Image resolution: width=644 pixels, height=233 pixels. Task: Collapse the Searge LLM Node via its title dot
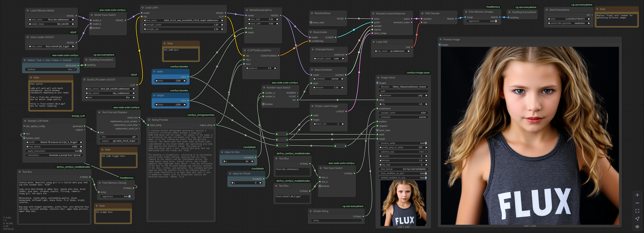(x=25, y=121)
